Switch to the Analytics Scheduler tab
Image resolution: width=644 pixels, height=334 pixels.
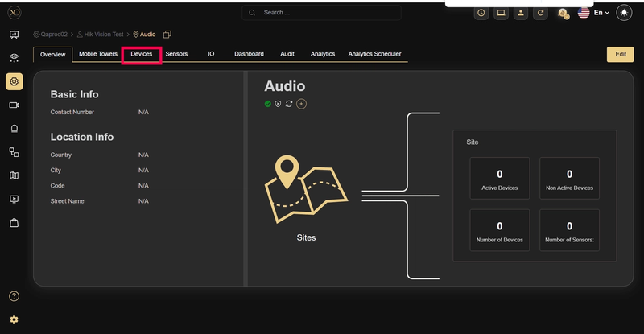[374, 54]
